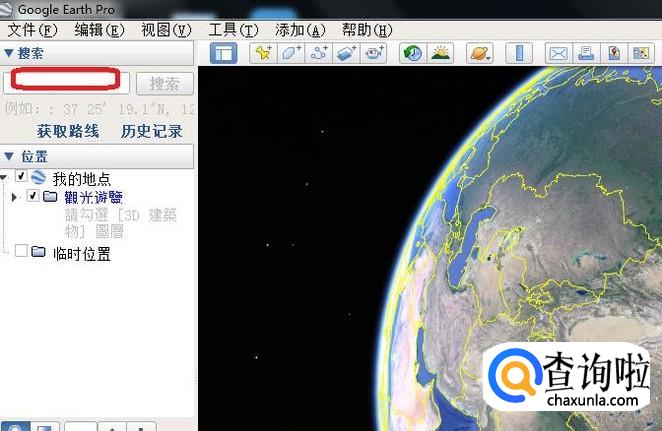Image resolution: width=662 pixels, height=431 pixels.
Task: Show the ruler tool
Action: [519, 54]
